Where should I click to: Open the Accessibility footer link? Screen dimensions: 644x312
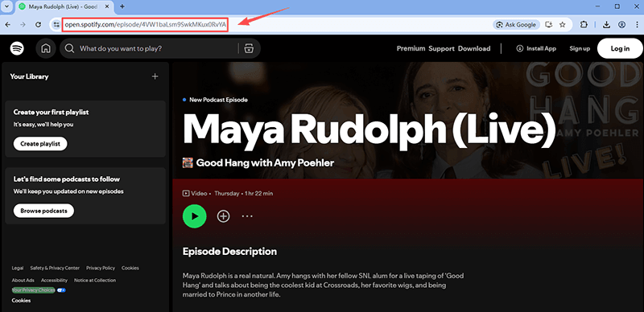pyautogui.click(x=54, y=281)
